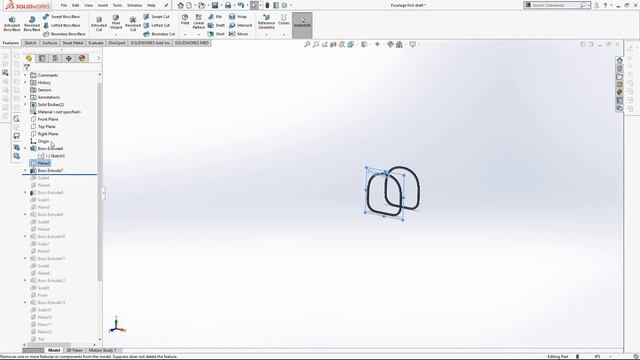Open Reference Geometry dropdown
Screen dimensions: 640x360
[267, 35]
